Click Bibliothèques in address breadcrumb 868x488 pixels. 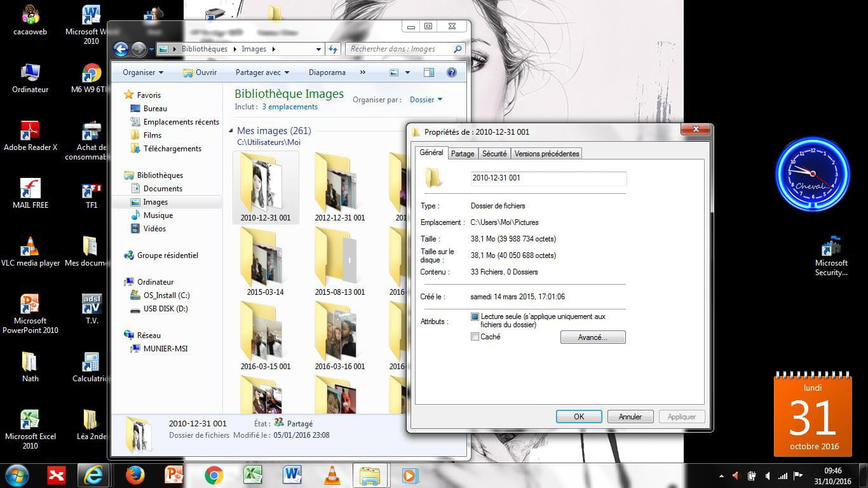click(x=204, y=49)
